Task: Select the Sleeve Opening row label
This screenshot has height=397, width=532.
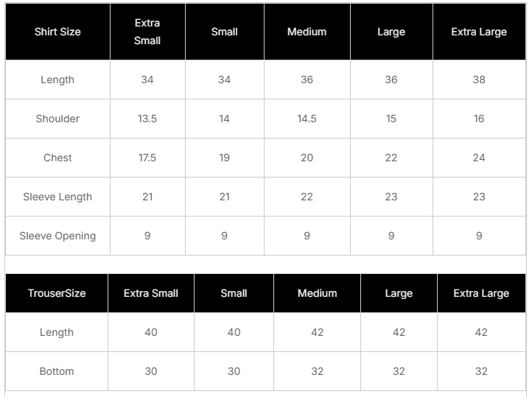Action: point(57,236)
